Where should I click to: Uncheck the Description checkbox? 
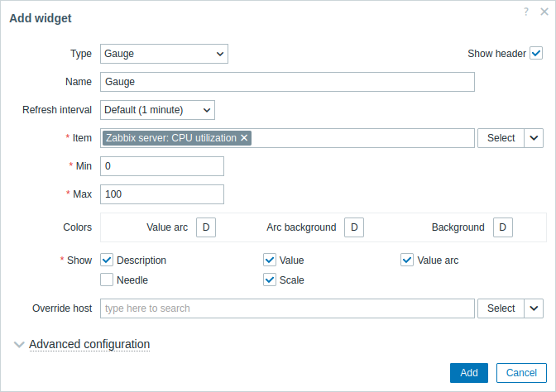(x=107, y=260)
